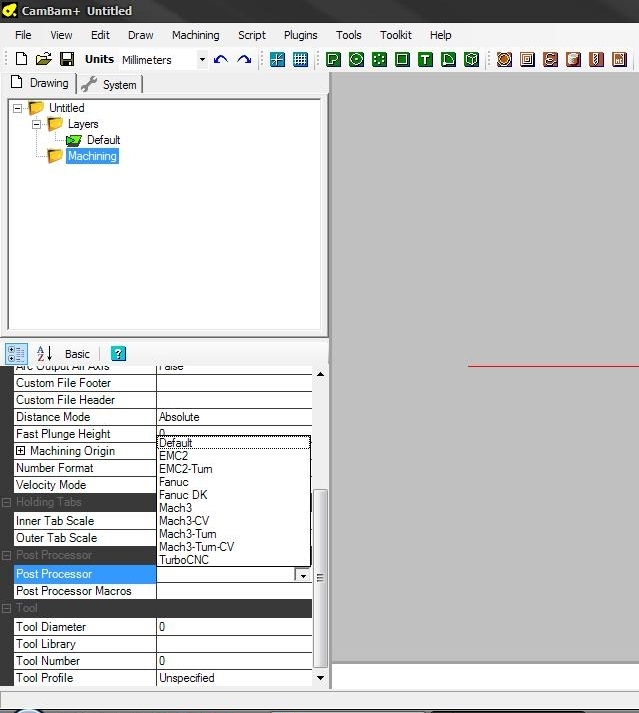Click the property grid scroll down arrow
This screenshot has width=639, height=713.
tap(320, 678)
